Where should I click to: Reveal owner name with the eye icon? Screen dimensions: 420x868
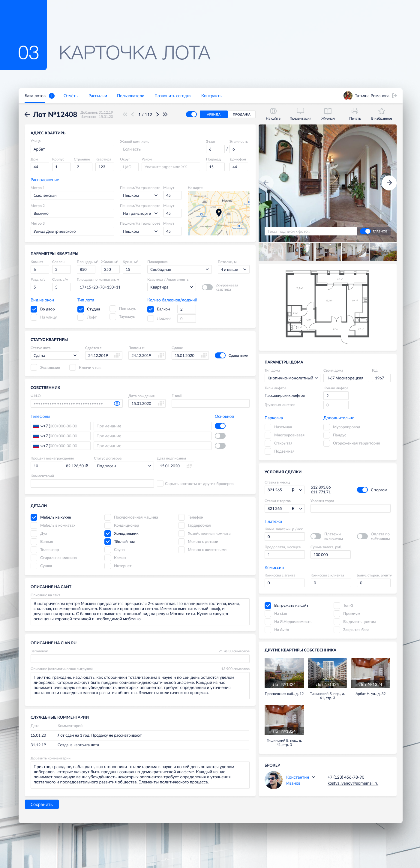coord(117,403)
